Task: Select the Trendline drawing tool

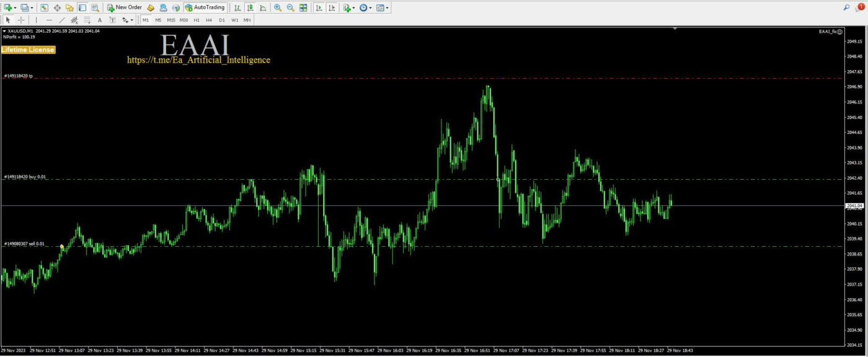Action: pos(61,20)
